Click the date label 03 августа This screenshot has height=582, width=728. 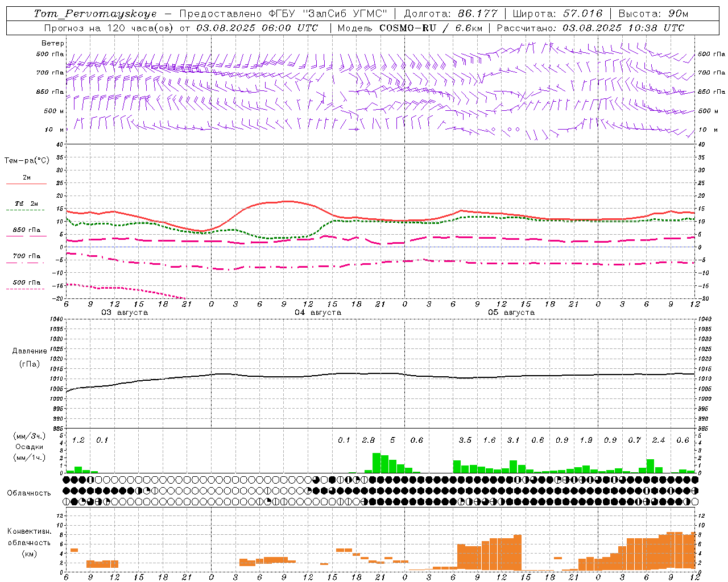[125, 313]
